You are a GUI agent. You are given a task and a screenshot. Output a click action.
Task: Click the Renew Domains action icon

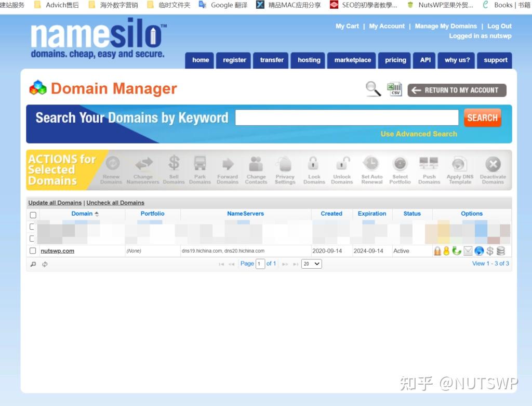click(112, 164)
